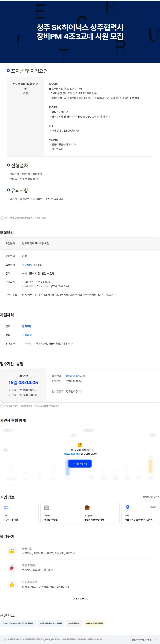The image size is (160, 644).
Task: Click the 학력 : 고졸이상 requirement line
Action: [x=59, y=112]
